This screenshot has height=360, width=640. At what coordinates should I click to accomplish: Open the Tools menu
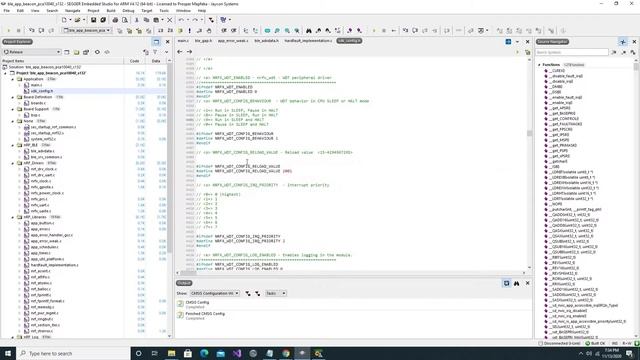(x=164, y=11)
